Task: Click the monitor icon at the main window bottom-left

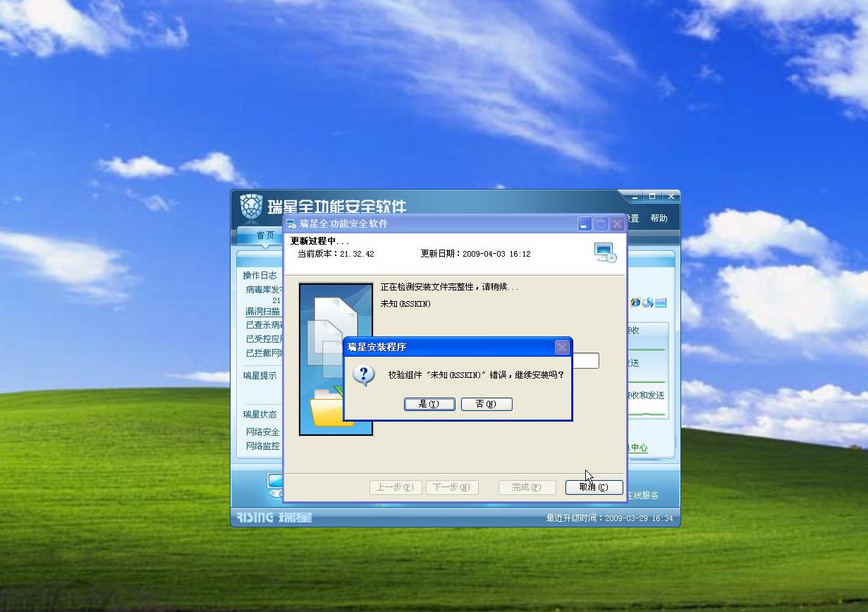Action: tap(275, 484)
